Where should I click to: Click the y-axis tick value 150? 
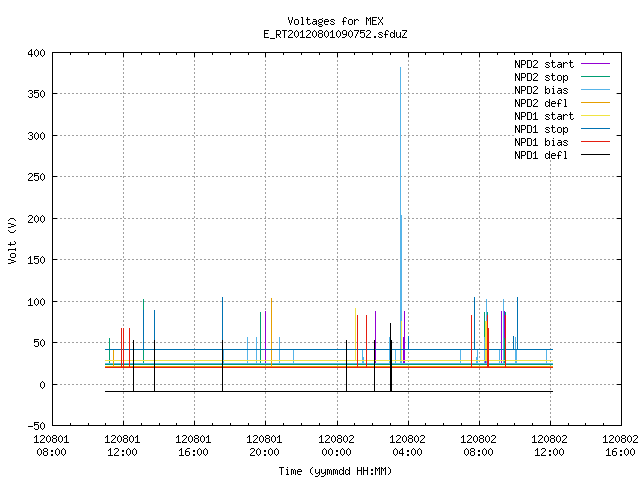[x=36, y=260]
